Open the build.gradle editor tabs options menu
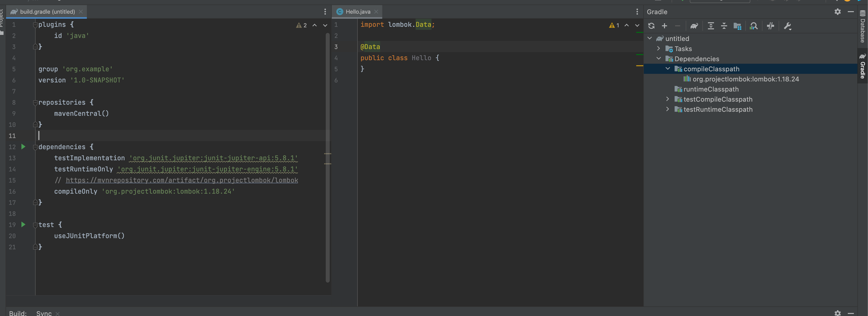 pyautogui.click(x=325, y=12)
